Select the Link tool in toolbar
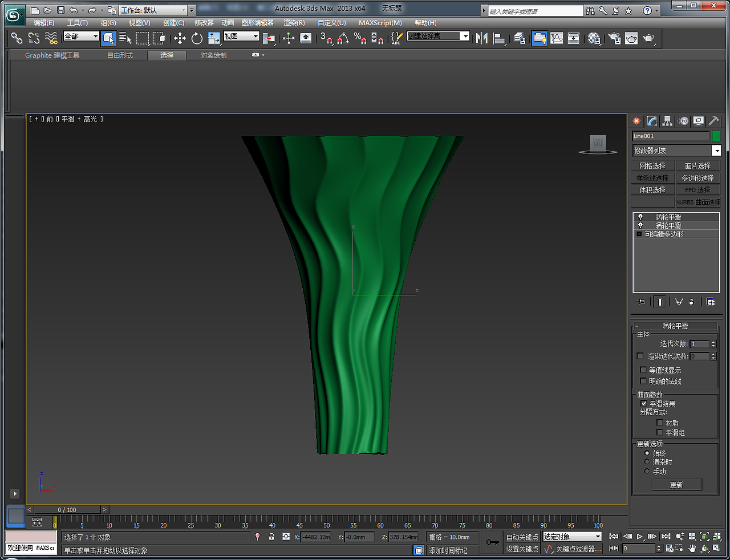The height and width of the screenshot is (560, 730). click(x=17, y=38)
